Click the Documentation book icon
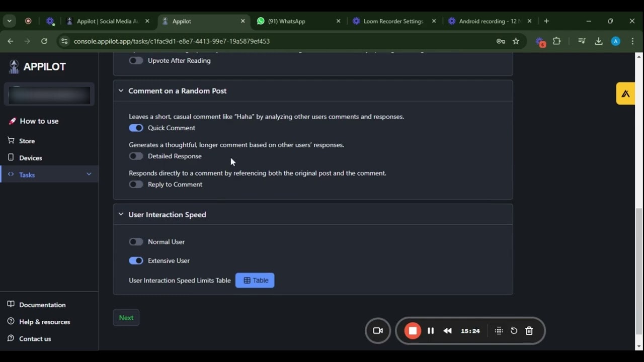The image size is (644, 362). click(x=11, y=305)
